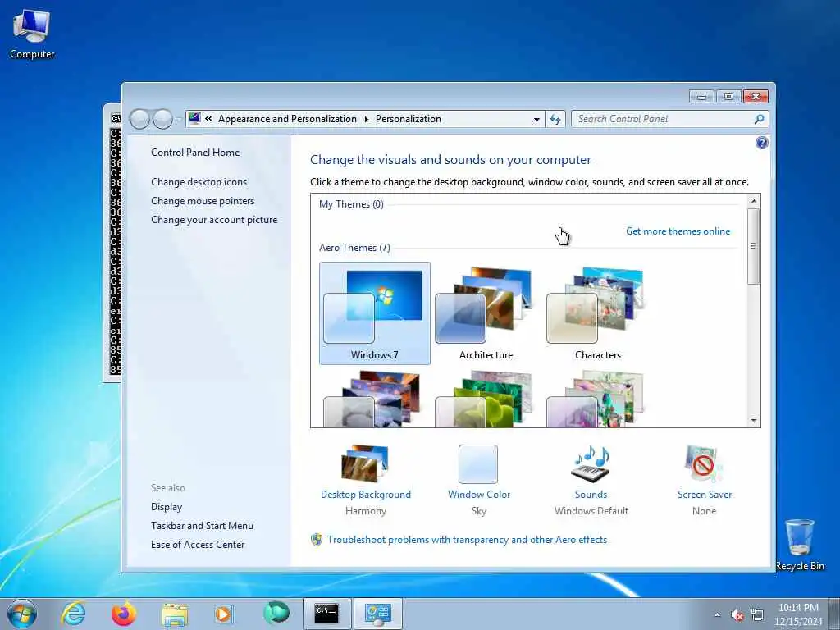Image resolution: width=840 pixels, height=630 pixels.
Task: Launch Firefox from taskbar
Action: [x=124, y=614]
